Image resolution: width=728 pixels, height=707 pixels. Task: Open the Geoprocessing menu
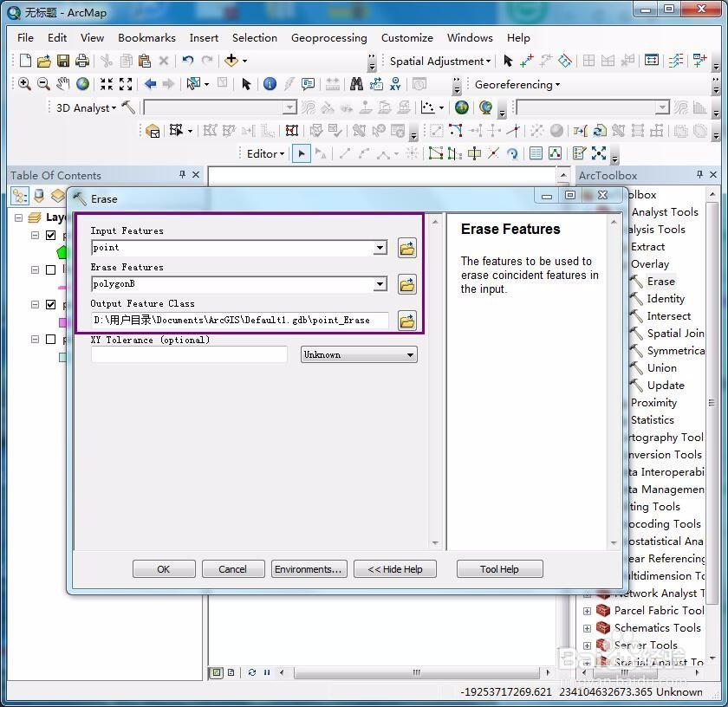[x=328, y=37]
